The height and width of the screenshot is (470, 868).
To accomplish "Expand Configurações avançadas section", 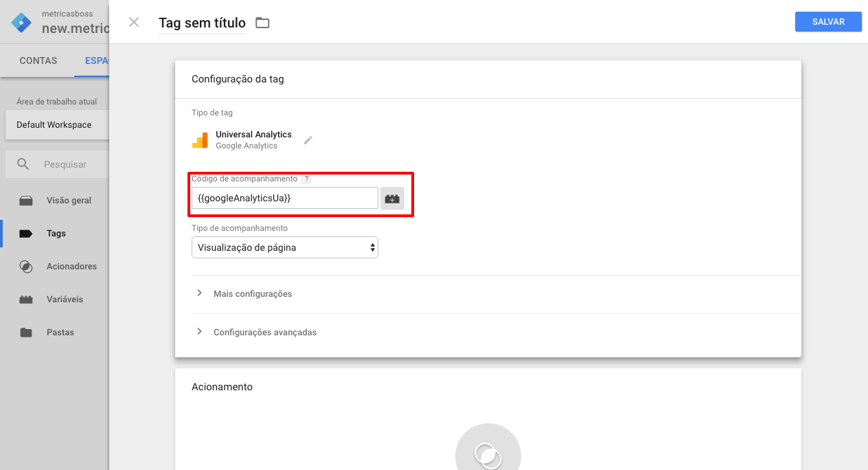I will pyautogui.click(x=264, y=332).
